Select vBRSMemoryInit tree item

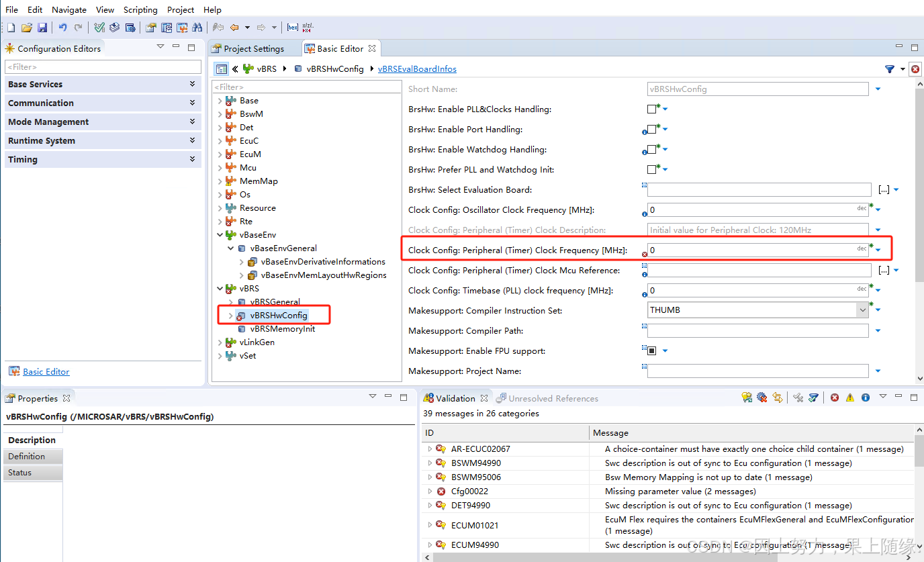(282, 329)
